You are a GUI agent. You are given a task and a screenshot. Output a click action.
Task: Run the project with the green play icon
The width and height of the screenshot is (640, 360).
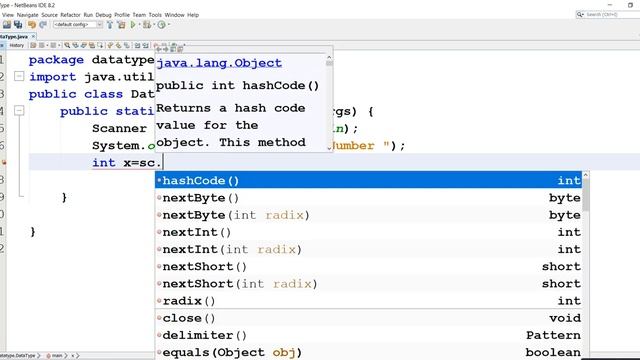(133, 24)
